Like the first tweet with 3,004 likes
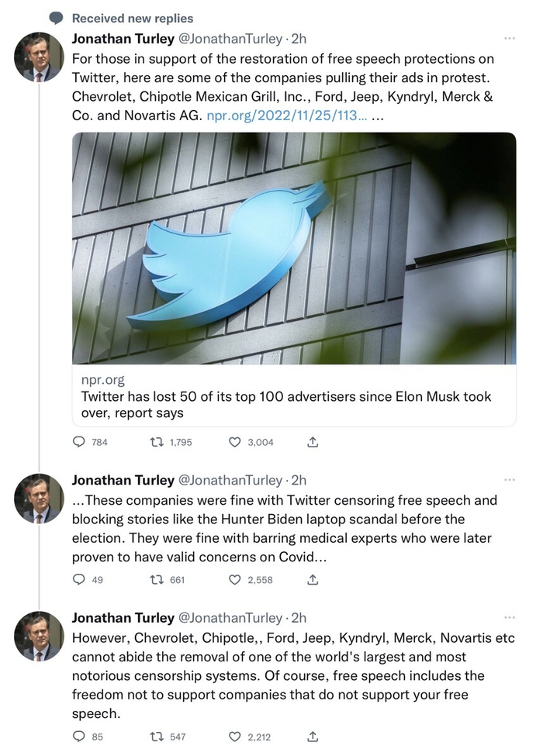Screen dimensions: 543x756 pos(236,442)
